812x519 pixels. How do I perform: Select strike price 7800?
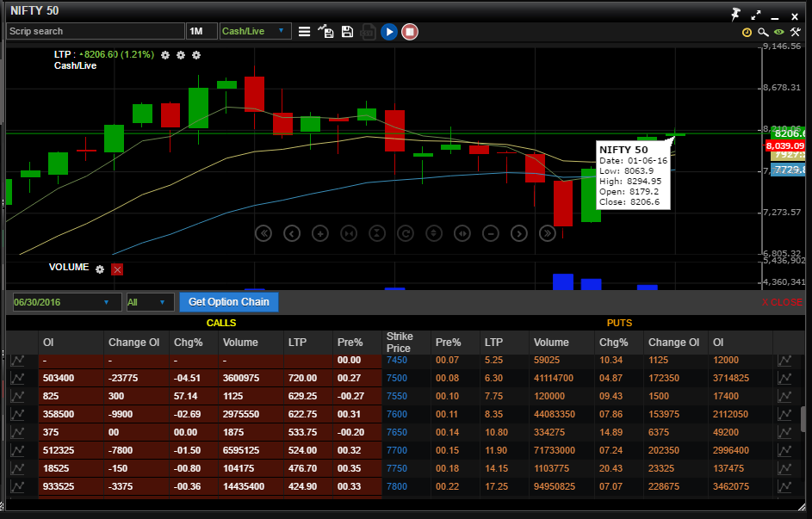click(397, 487)
